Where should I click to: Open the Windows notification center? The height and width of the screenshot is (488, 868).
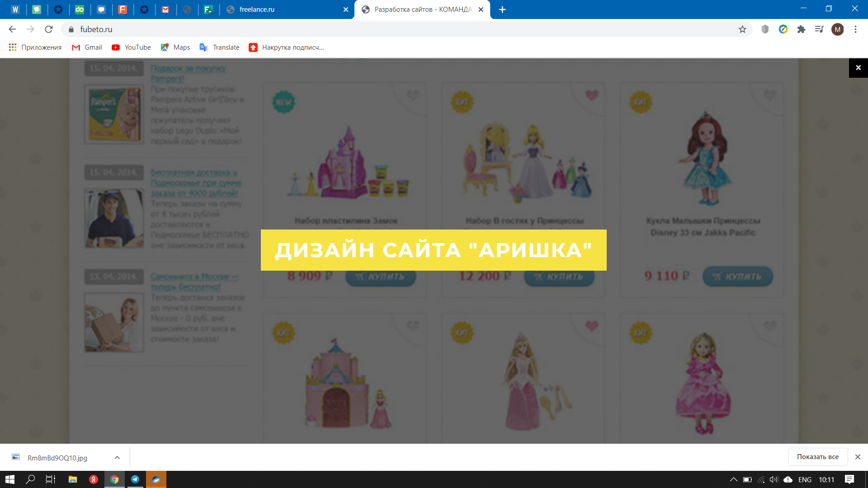pos(849,479)
